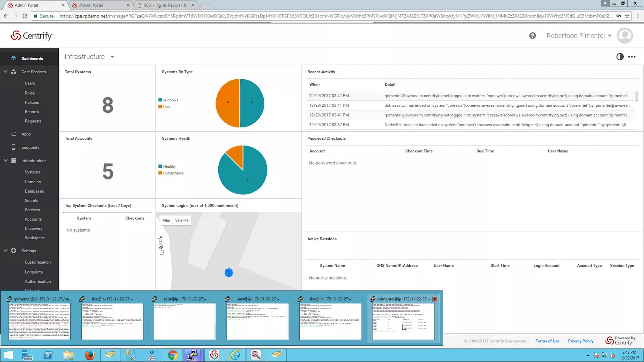Viewport: 644px width, 362px height.
Task: Open PowerShell from the taskbar
Action: coord(48,355)
